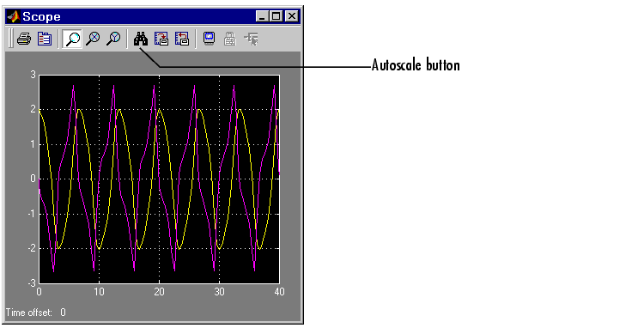Image resolution: width=644 pixels, height=328 pixels.
Task: Open the MATLAB system menu in title bar
Action: [14, 16]
